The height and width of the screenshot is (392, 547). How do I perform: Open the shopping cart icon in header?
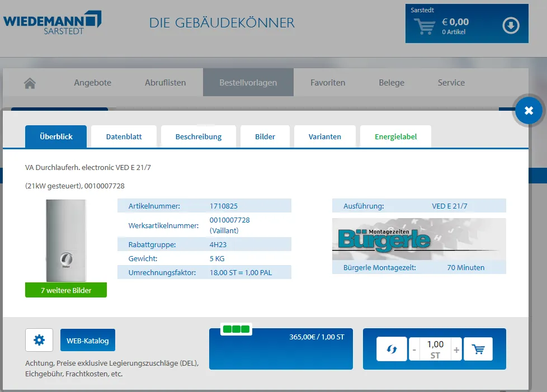[424, 26]
